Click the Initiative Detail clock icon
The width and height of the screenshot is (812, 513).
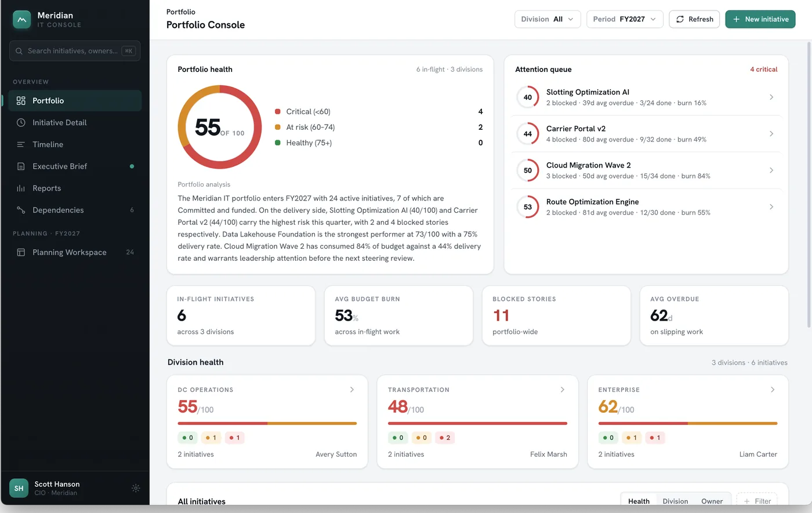coord(21,123)
